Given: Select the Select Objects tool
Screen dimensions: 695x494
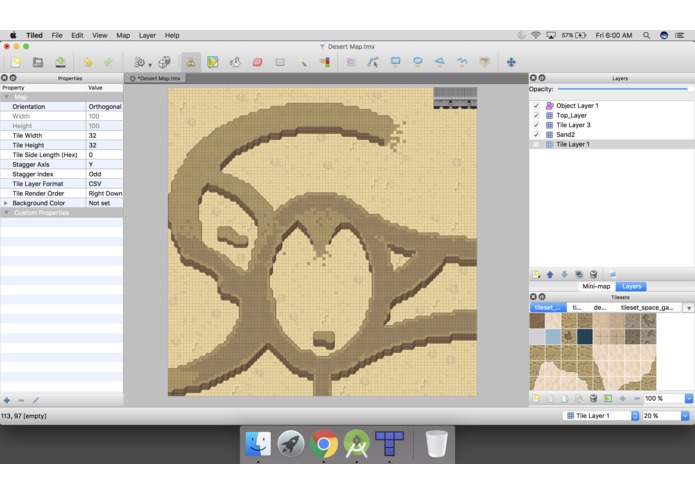Looking at the screenshot, I should [351, 62].
